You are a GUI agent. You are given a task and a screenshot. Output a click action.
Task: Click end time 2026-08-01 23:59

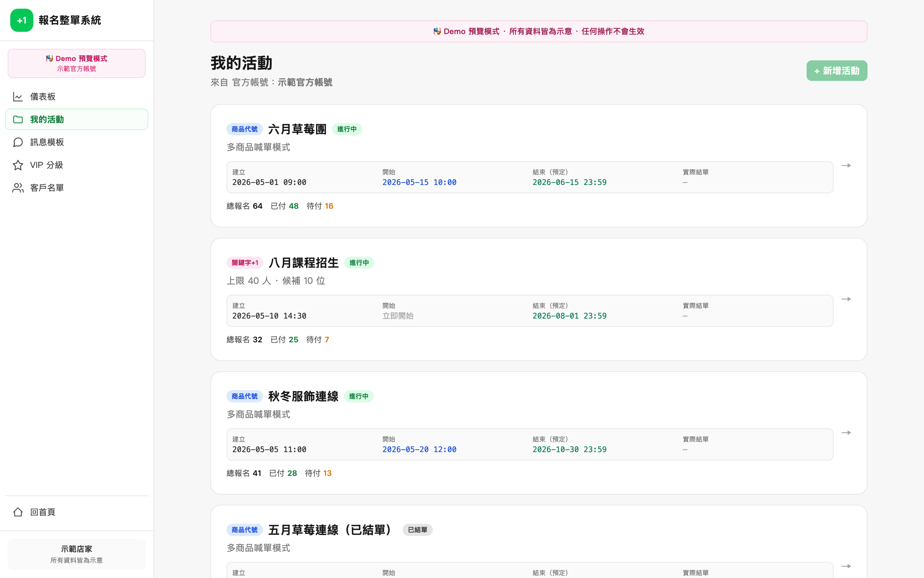point(569,316)
